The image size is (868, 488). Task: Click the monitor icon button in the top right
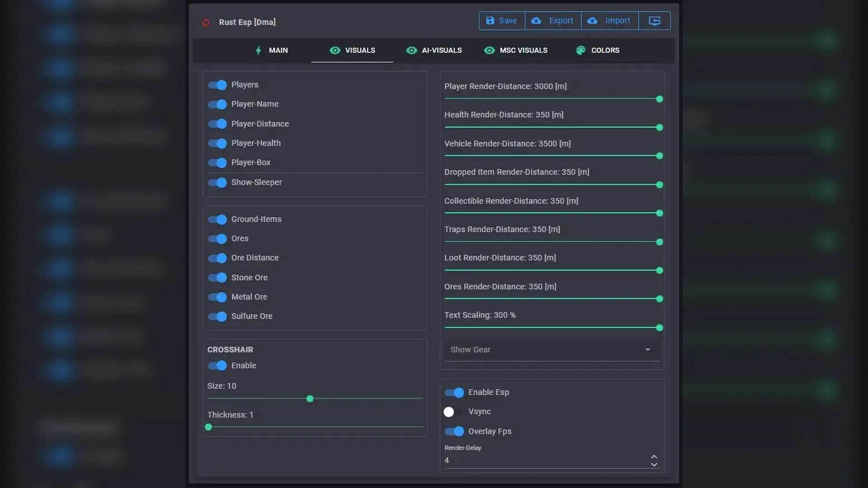coord(654,21)
